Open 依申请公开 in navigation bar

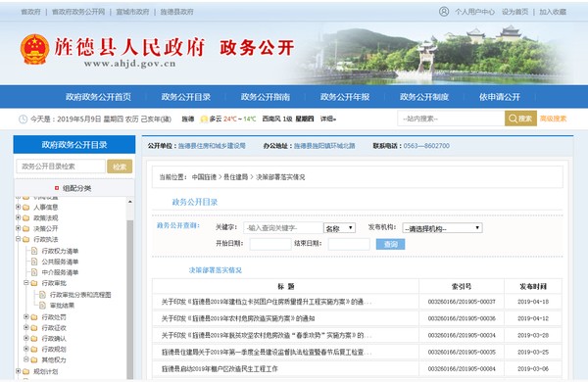(500, 97)
